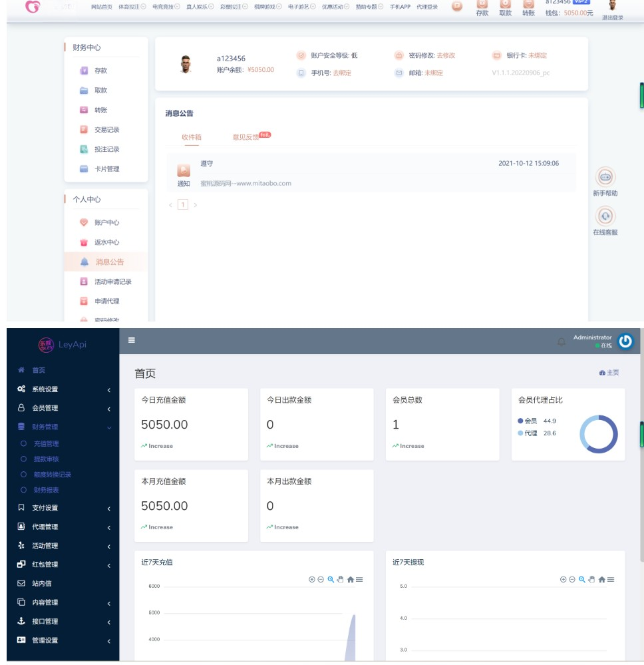Click the Administrator power icon

pyautogui.click(x=625, y=341)
